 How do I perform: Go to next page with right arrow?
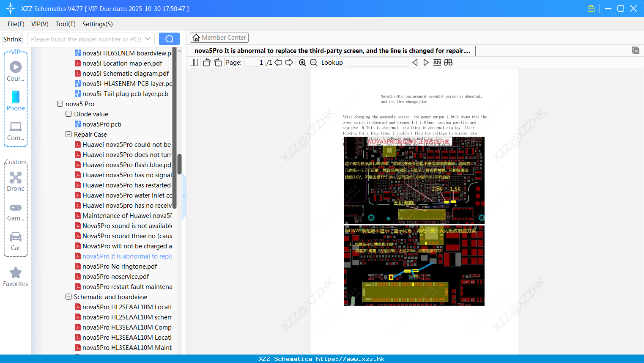click(289, 63)
